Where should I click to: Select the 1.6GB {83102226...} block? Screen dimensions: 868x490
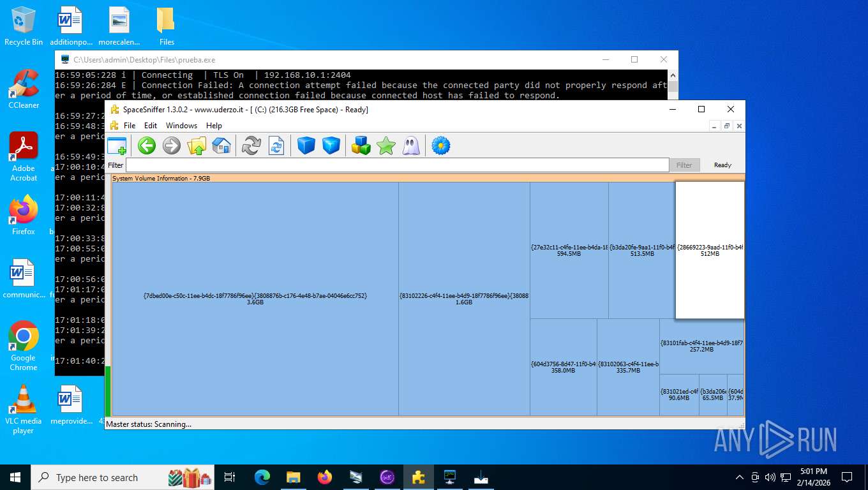[x=464, y=299]
